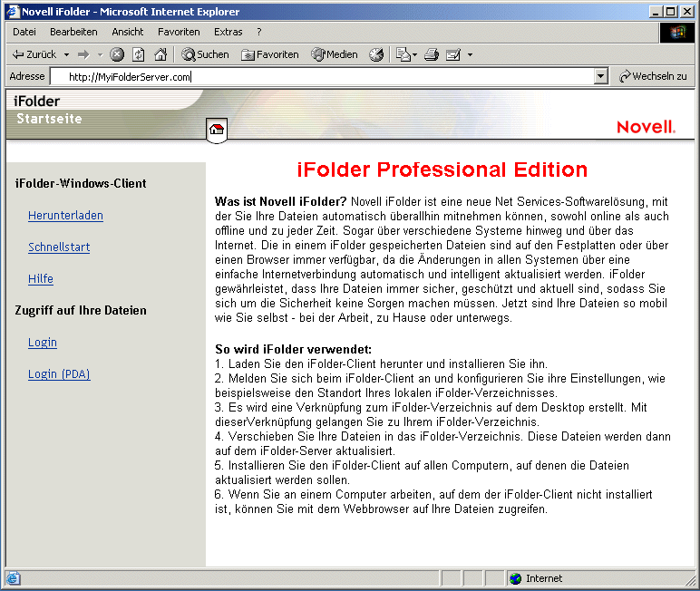Screen dimensions: 700x591
Task: Click the iFolder Professional Edition heading
Action: pos(442,170)
